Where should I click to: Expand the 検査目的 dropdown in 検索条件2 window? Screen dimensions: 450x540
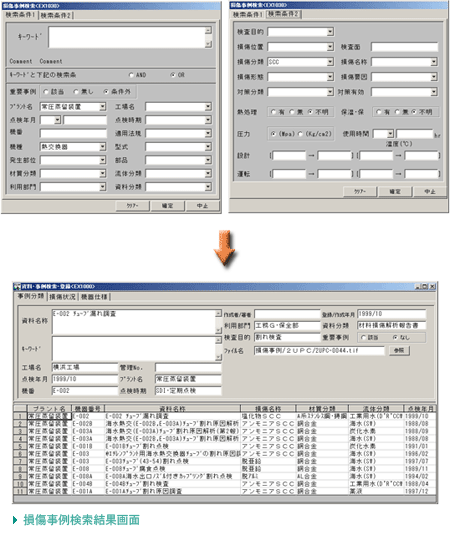click(330, 32)
